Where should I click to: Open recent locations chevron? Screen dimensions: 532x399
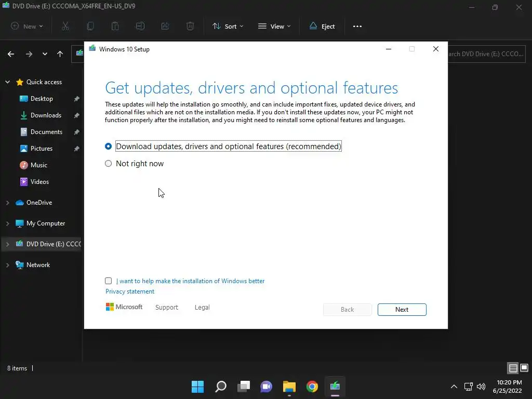[x=45, y=54]
